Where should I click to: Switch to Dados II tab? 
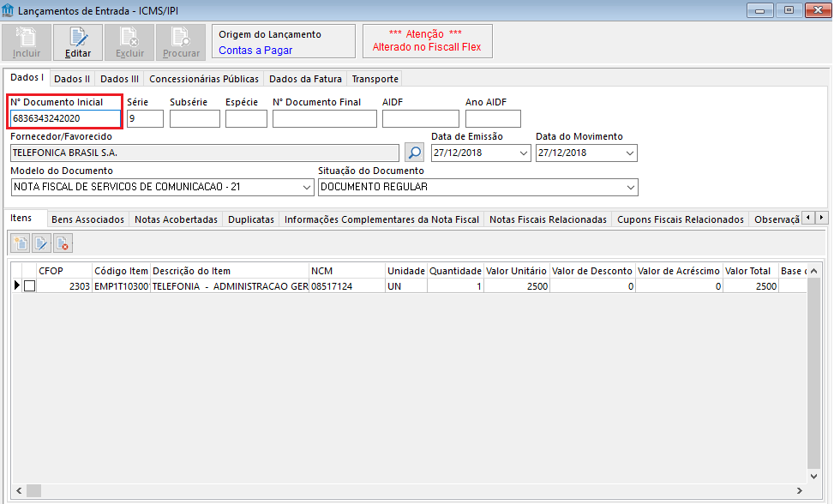72,79
